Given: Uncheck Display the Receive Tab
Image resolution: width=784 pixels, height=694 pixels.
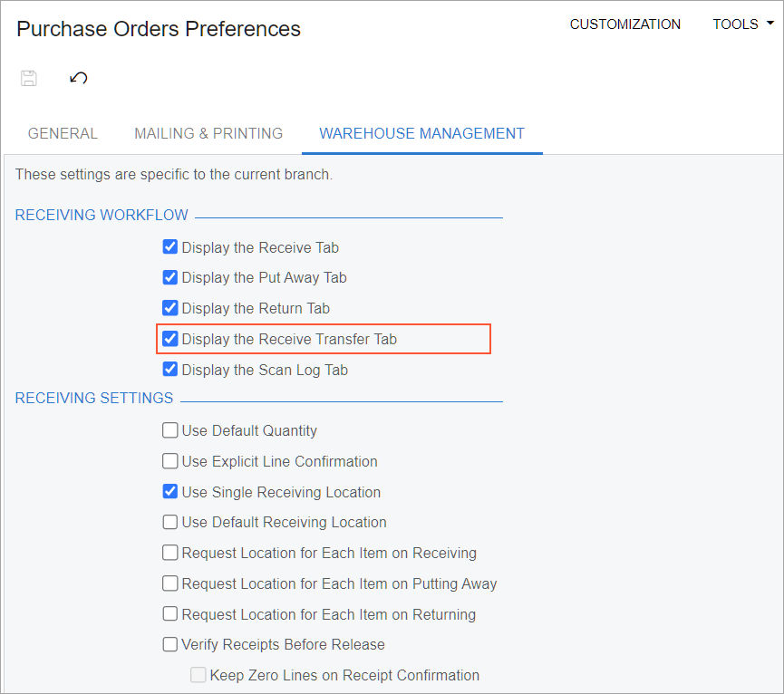Looking at the screenshot, I should (x=170, y=246).
